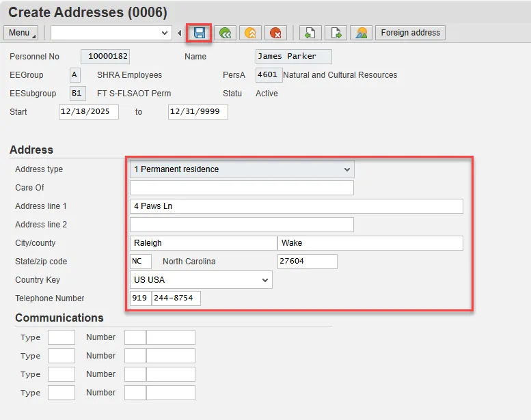Click the Communications section heading

click(x=59, y=318)
